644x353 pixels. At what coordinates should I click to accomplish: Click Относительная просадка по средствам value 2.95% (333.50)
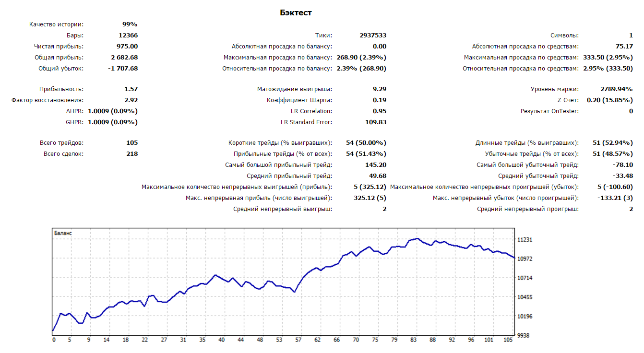pos(608,69)
